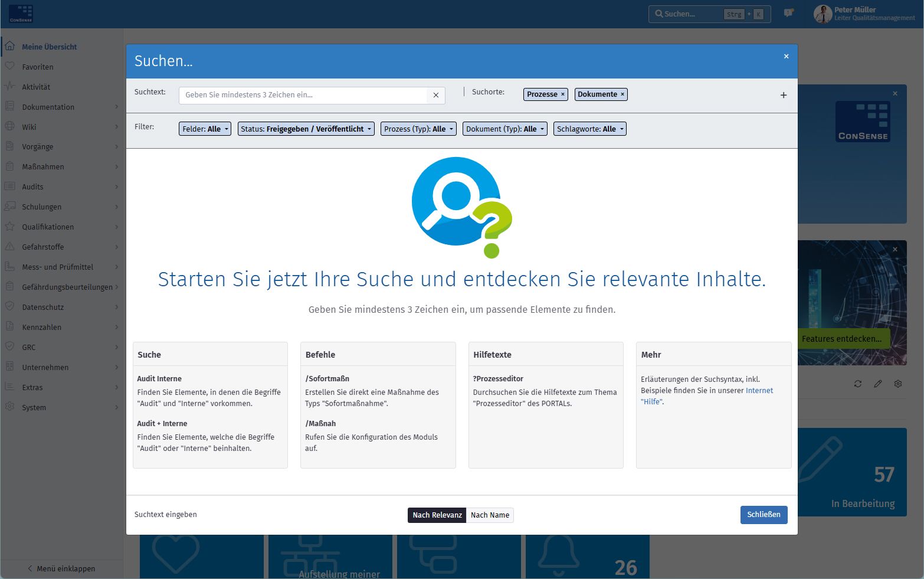Open the System entry in the sidebar
This screenshot has width=924, height=579.
click(x=34, y=407)
